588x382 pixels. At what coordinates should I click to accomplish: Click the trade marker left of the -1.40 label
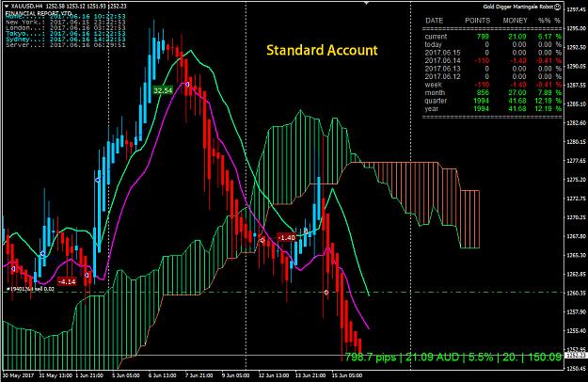point(262,240)
